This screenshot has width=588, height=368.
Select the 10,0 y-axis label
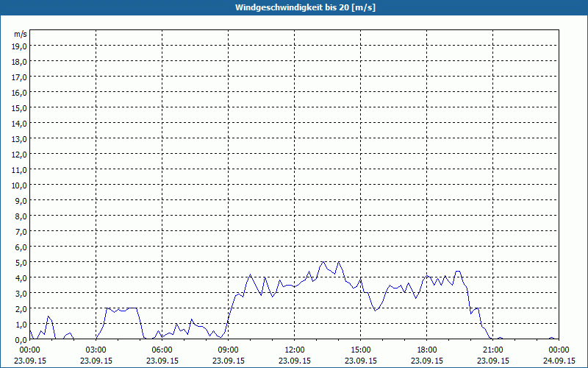pos(19,185)
